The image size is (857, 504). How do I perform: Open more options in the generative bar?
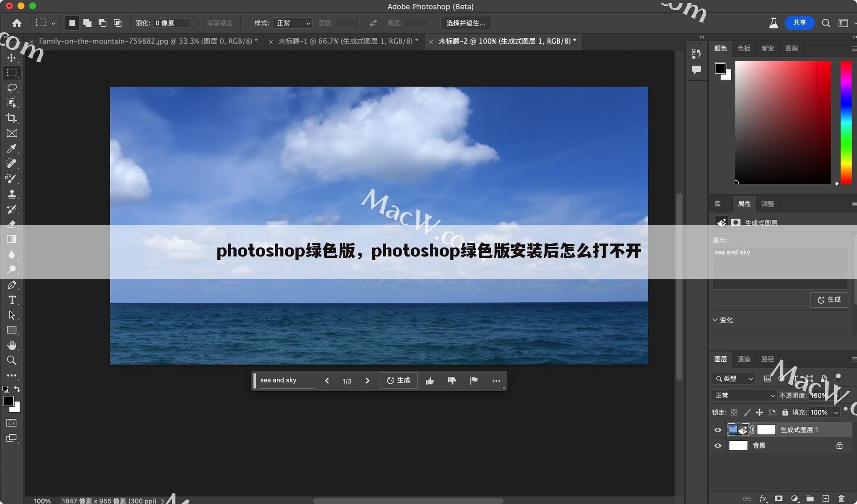[496, 380]
